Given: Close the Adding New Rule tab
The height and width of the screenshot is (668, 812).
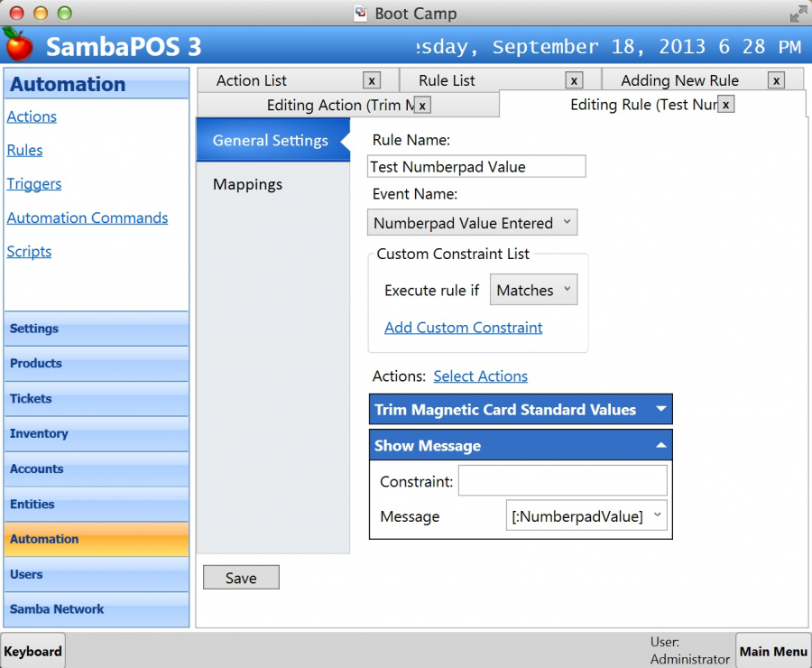Looking at the screenshot, I should tap(776, 80).
